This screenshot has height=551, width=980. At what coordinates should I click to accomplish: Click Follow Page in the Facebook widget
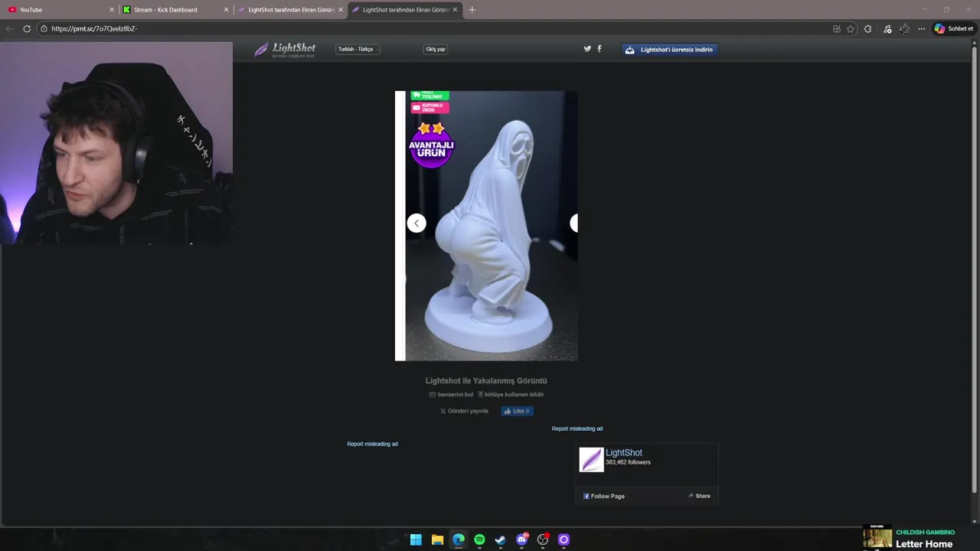click(604, 496)
